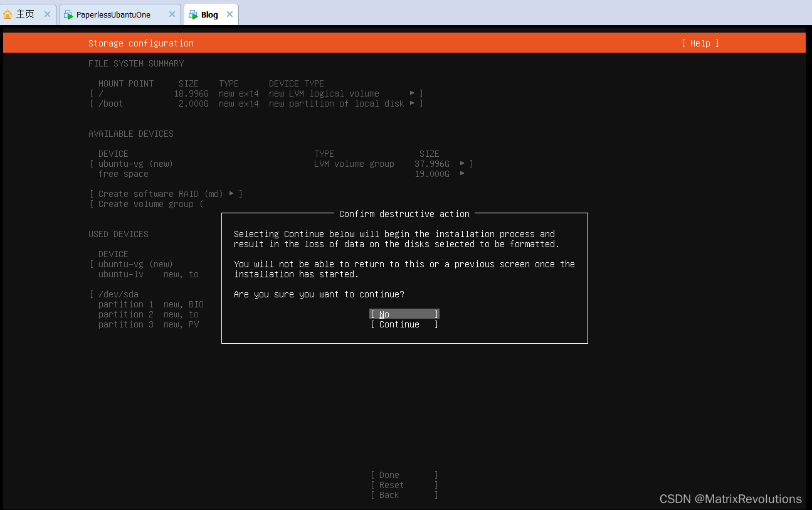Click the PaperlessUbantuOne tab favicon
The height and width of the screenshot is (510, 812).
click(68, 13)
